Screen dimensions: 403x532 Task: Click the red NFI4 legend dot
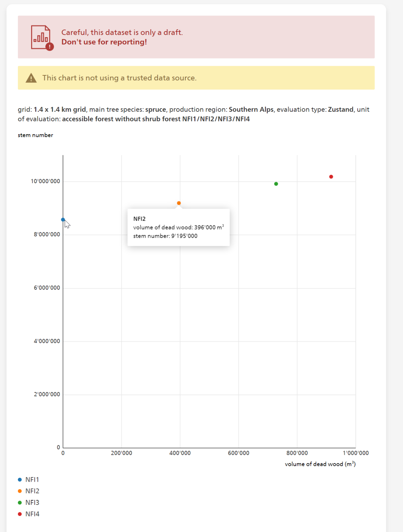19,514
